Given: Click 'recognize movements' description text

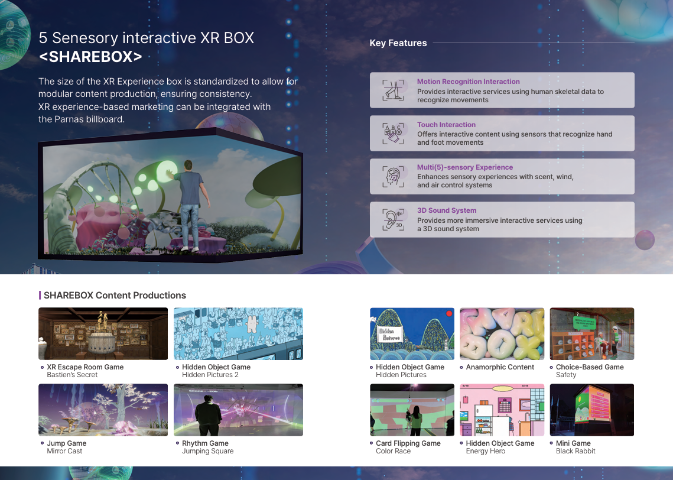Looking at the screenshot, I should click(453, 100).
